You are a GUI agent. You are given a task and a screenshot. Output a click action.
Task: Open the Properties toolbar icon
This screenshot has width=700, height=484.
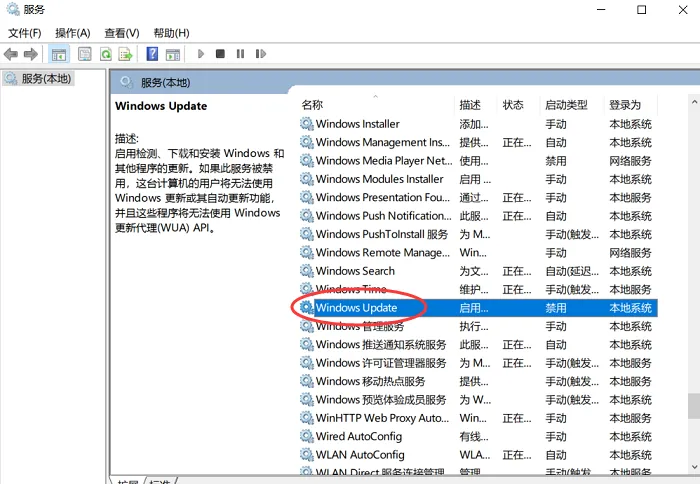point(84,54)
